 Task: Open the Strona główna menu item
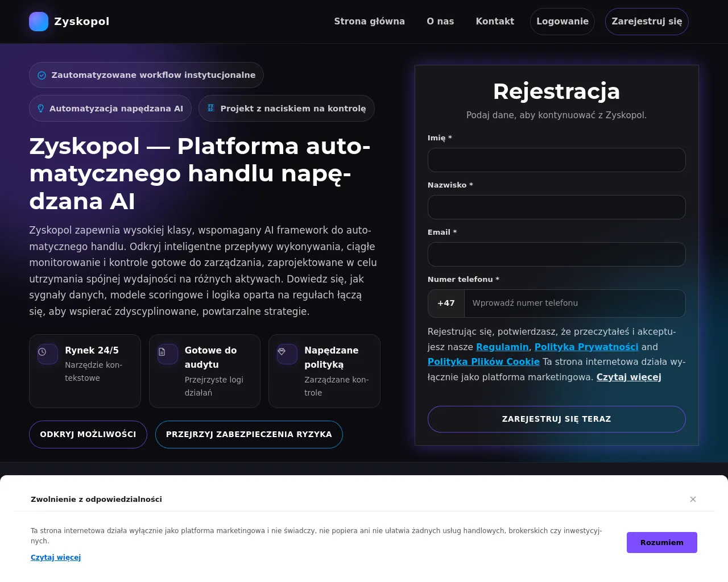[370, 22]
